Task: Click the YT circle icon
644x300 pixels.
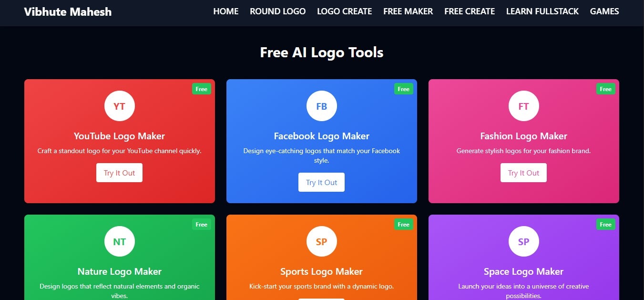Action: point(120,106)
